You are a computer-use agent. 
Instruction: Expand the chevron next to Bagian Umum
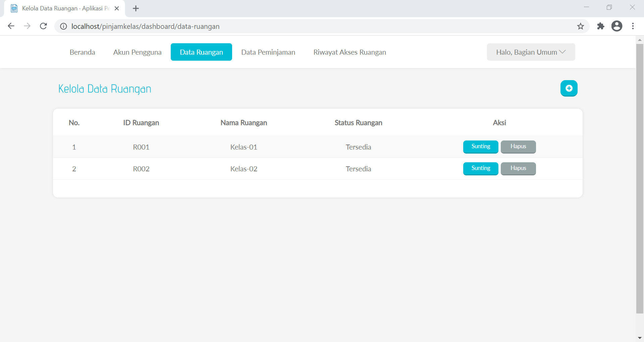point(563,52)
